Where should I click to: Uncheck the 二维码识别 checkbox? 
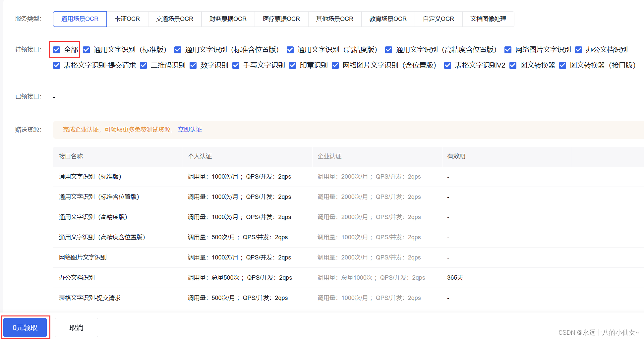coord(144,65)
